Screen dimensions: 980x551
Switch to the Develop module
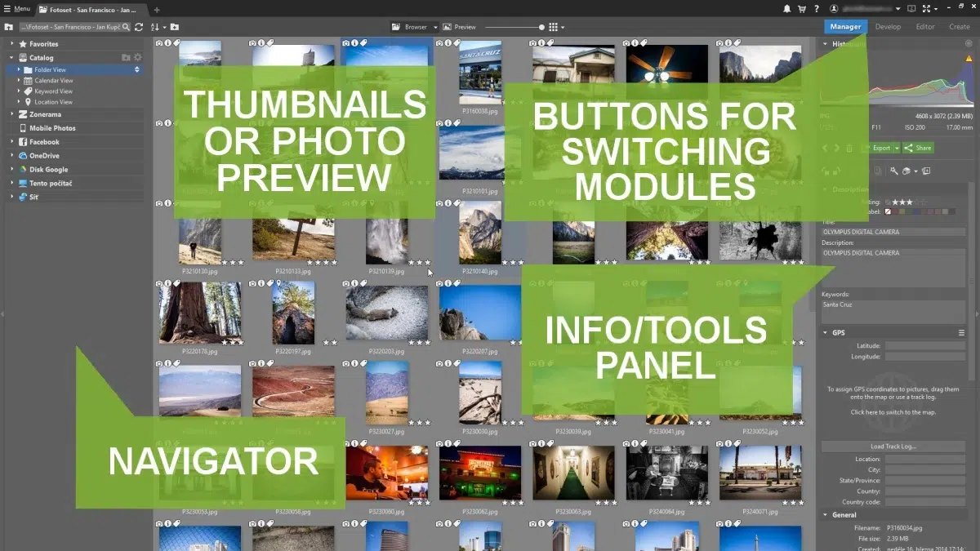coord(888,27)
